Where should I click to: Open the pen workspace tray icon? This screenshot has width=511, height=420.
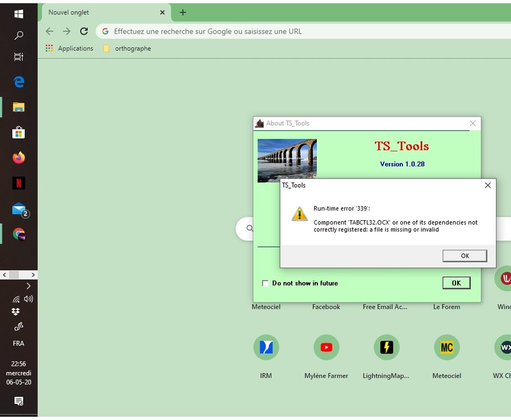(x=18, y=326)
